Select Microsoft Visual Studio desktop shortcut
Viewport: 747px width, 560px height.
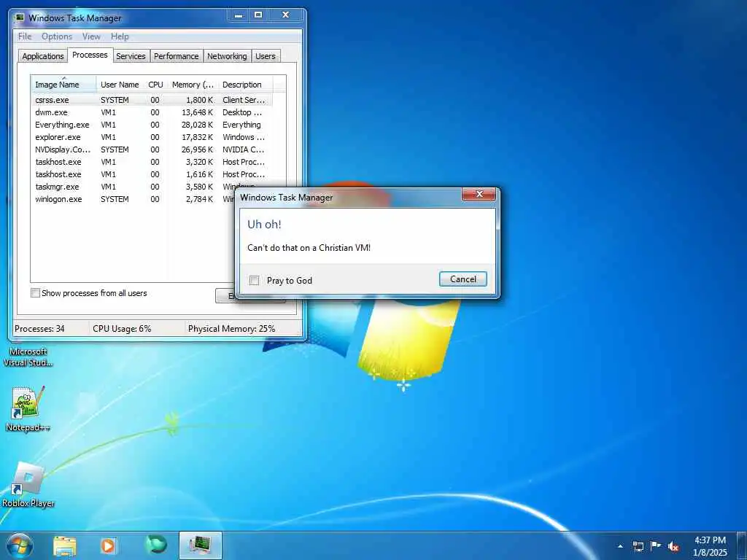pyautogui.click(x=28, y=357)
